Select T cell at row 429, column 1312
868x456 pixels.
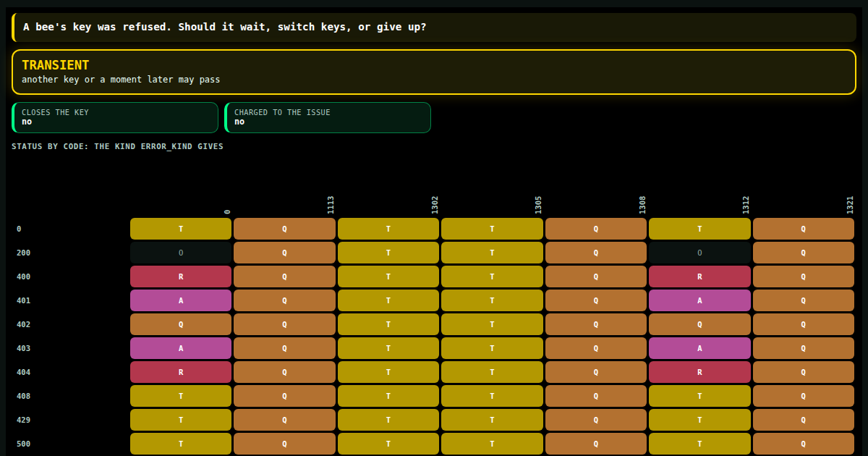tap(699, 420)
